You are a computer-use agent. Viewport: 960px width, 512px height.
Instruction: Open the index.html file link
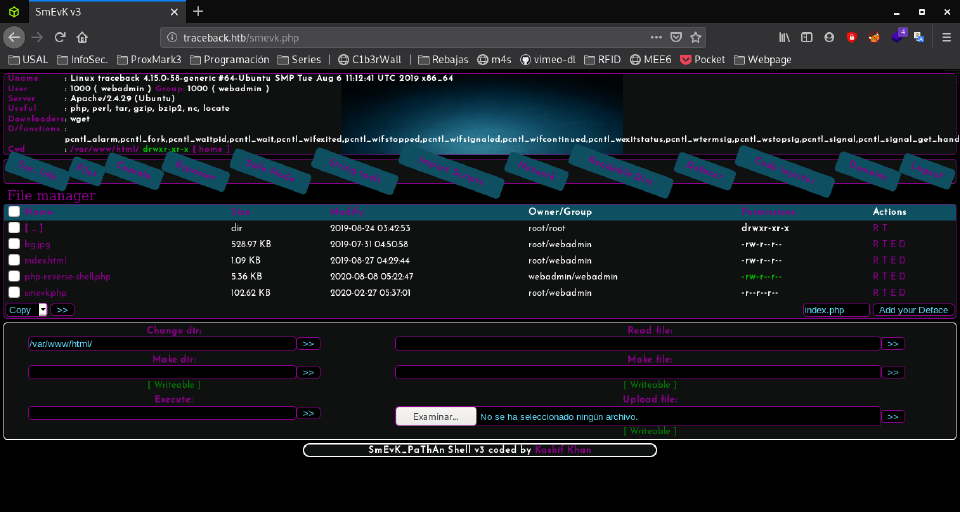[x=45, y=260]
